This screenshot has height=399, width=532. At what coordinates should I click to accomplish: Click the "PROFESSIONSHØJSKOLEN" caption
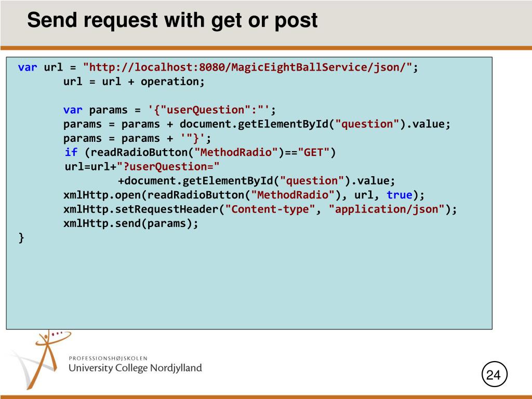click(108, 358)
